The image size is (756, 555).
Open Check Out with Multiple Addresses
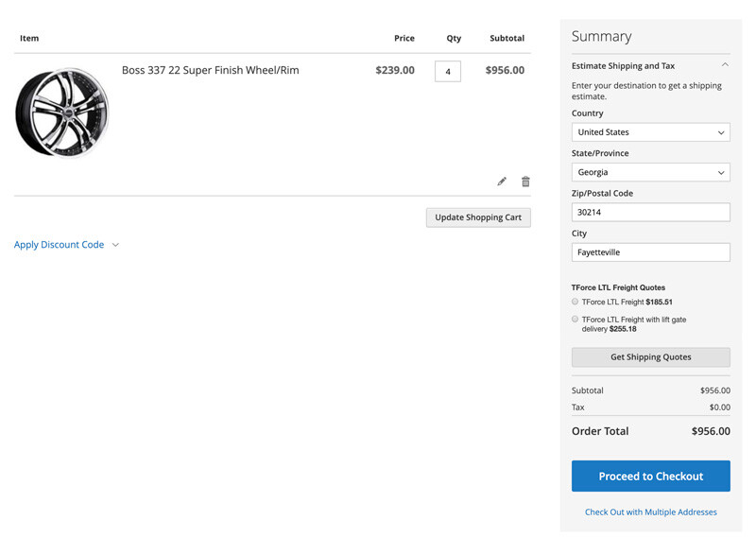click(x=650, y=512)
